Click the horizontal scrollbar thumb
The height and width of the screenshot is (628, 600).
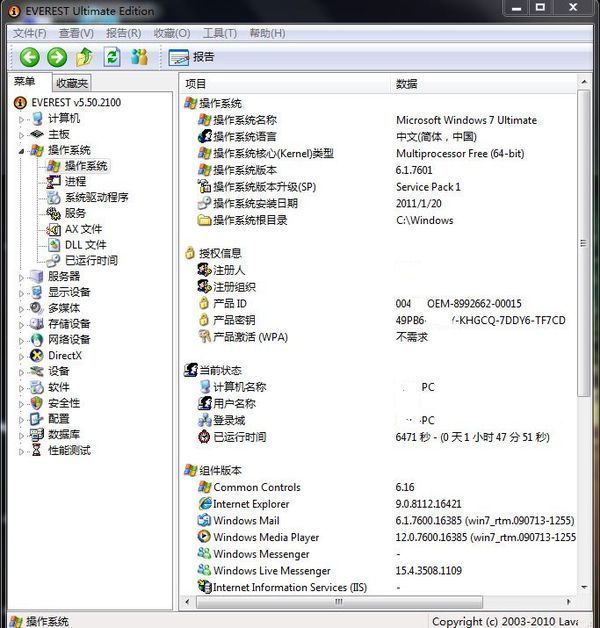(339, 602)
